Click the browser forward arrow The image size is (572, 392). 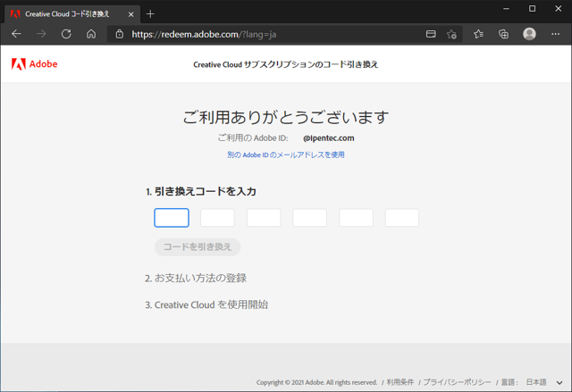pyautogui.click(x=41, y=34)
